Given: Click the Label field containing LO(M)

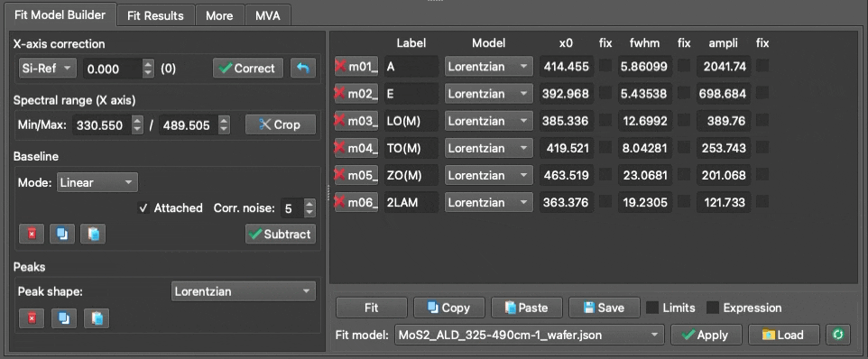Looking at the screenshot, I should tap(411, 121).
